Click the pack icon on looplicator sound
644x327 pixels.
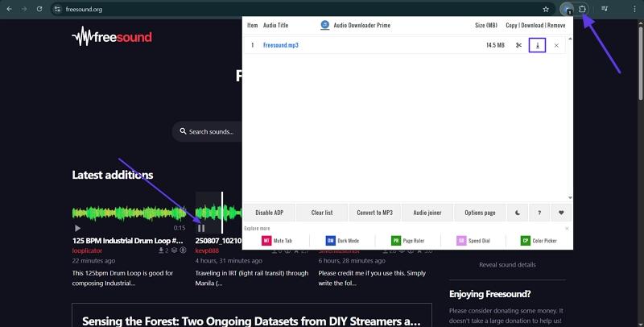tap(174, 250)
